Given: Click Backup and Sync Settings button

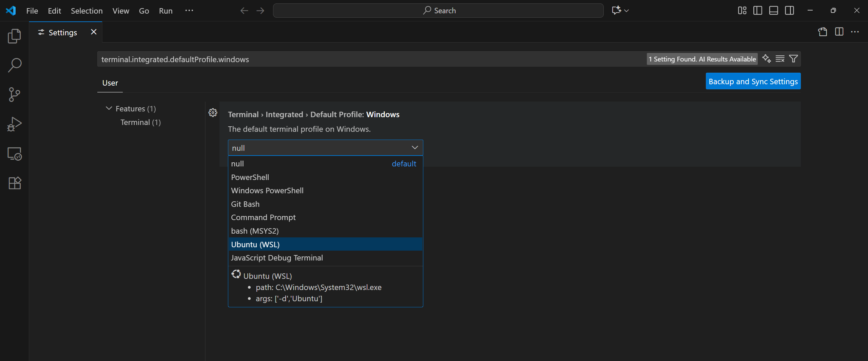Looking at the screenshot, I should tap(753, 82).
